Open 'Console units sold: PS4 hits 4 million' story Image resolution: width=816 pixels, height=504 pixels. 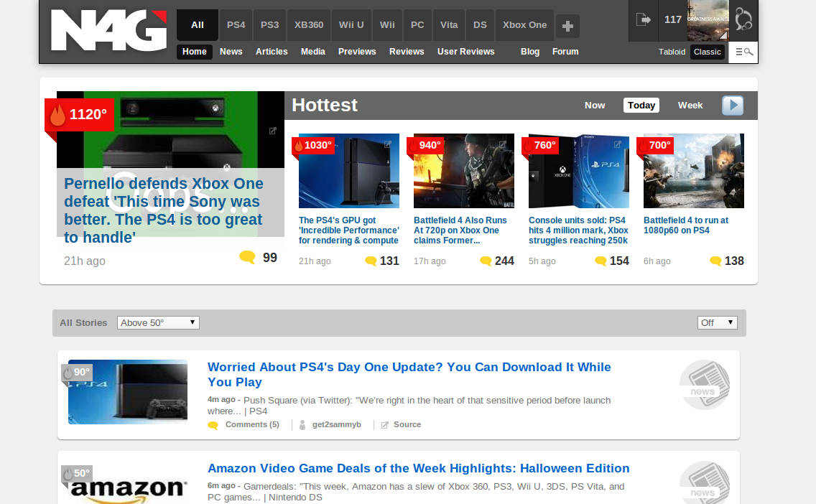click(578, 230)
